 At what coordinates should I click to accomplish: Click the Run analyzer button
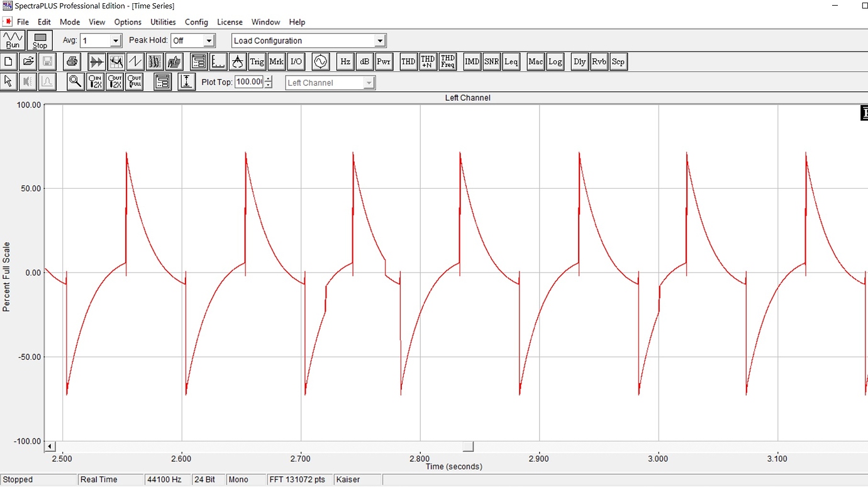[13, 40]
